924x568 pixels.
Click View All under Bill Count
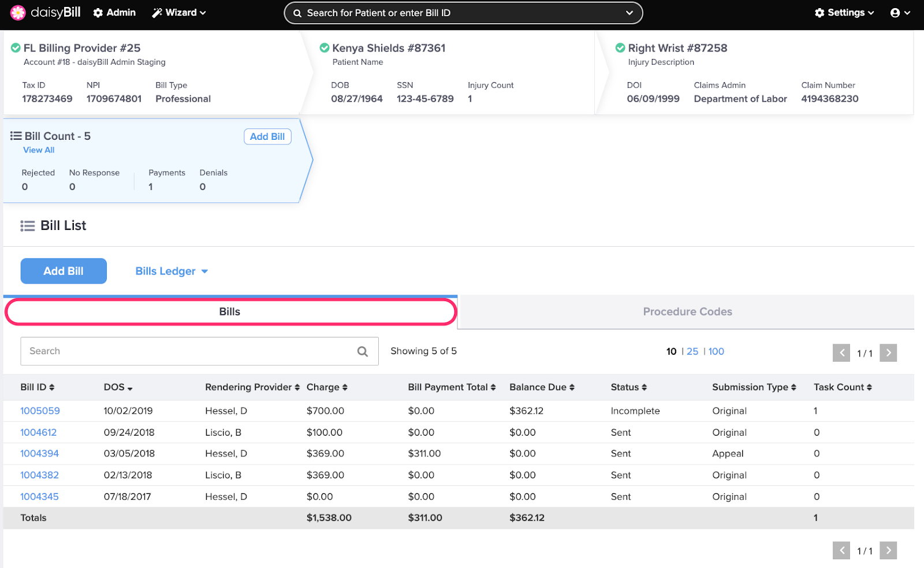tap(39, 150)
